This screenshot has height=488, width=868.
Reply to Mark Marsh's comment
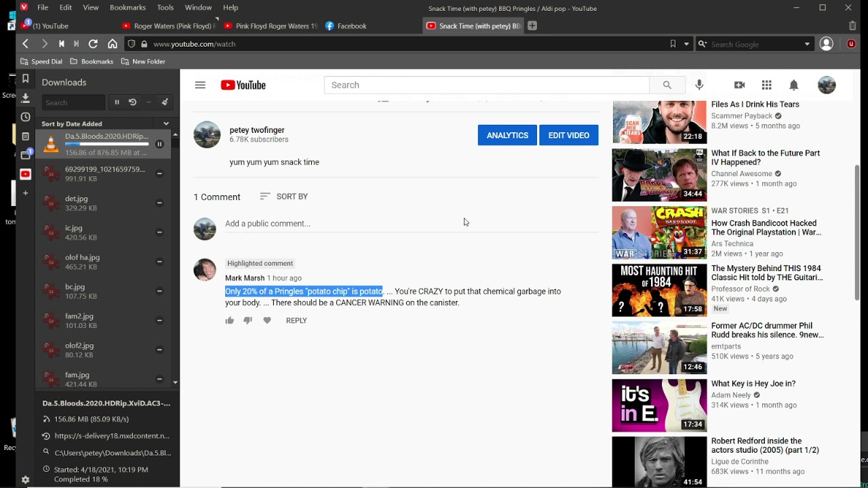click(x=296, y=321)
